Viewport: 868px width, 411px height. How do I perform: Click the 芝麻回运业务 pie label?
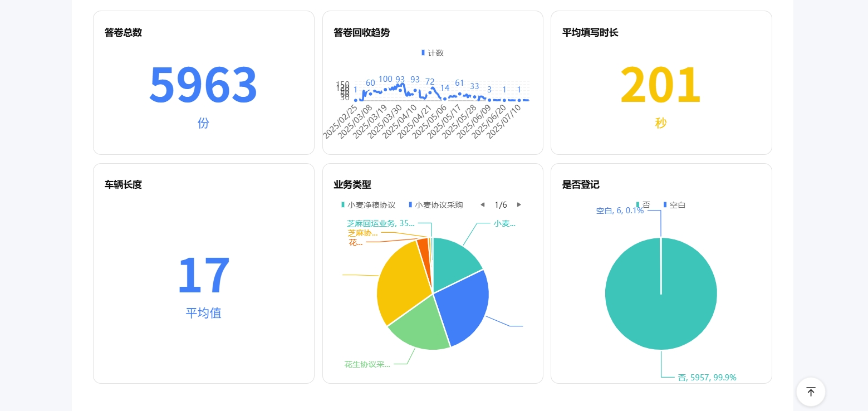coord(380,223)
